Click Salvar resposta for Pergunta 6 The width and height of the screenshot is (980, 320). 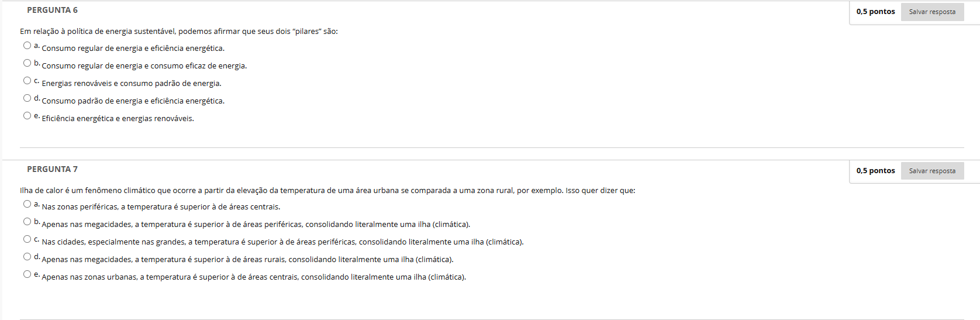pos(932,12)
